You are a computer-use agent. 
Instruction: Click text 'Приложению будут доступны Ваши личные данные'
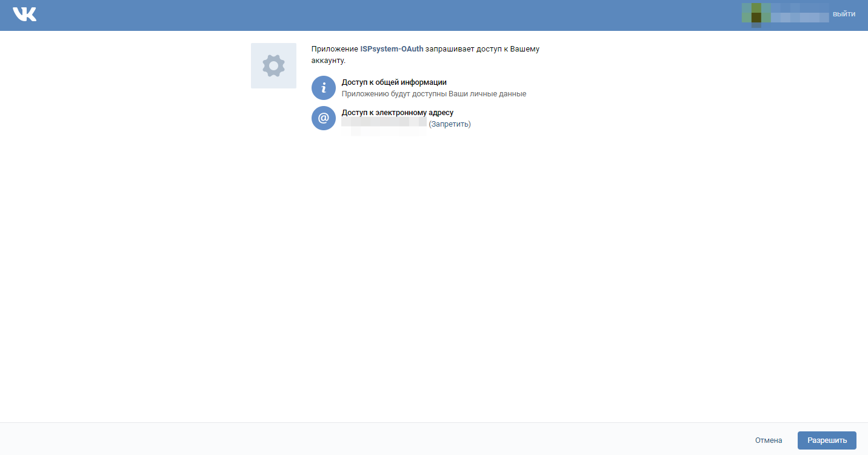[x=434, y=94]
